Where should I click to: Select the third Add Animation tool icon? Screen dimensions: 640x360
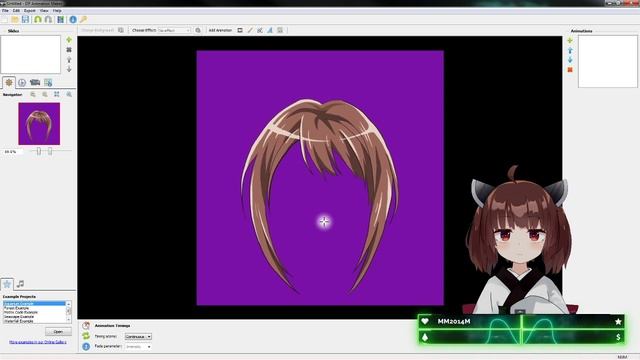coord(260,30)
